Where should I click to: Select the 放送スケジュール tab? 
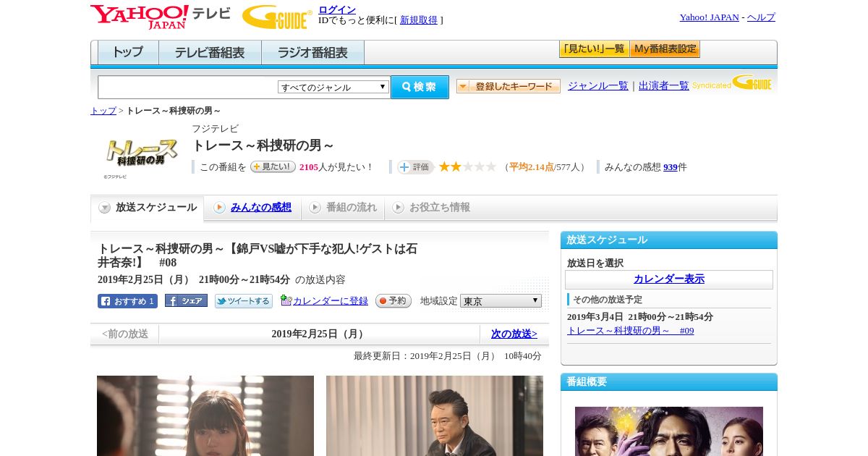tap(148, 208)
